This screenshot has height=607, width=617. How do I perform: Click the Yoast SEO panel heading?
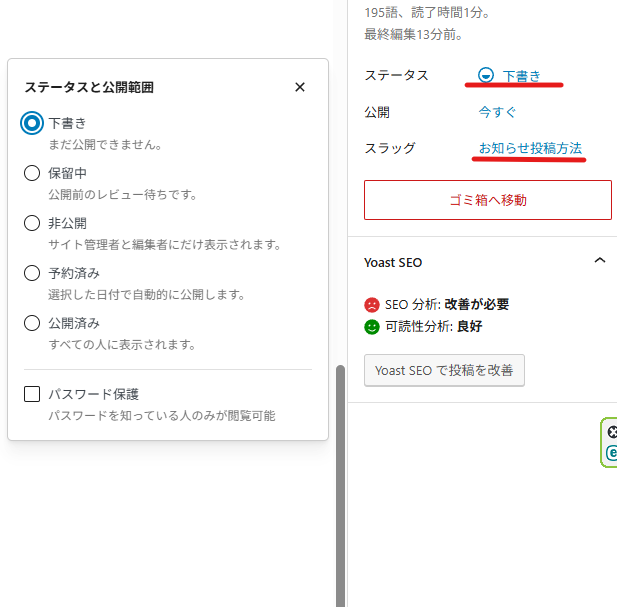tap(393, 262)
